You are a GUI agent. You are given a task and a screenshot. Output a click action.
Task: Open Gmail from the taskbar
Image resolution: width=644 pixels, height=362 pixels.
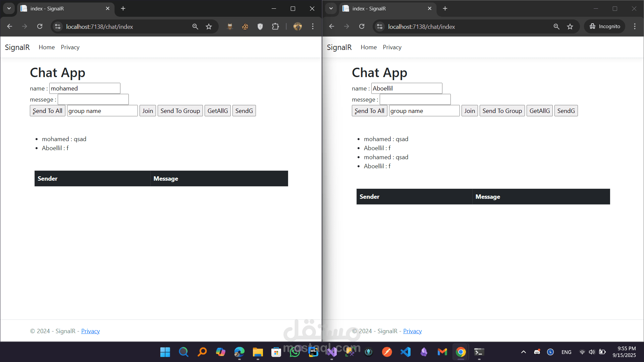click(442, 352)
